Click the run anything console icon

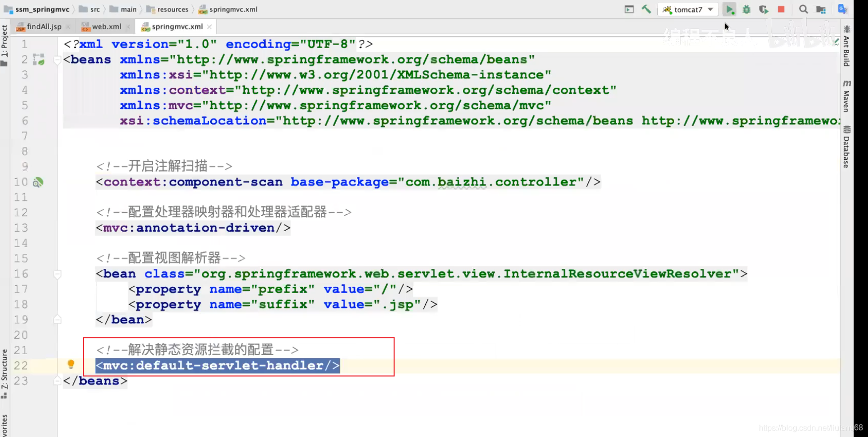pyautogui.click(x=629, y=9)
